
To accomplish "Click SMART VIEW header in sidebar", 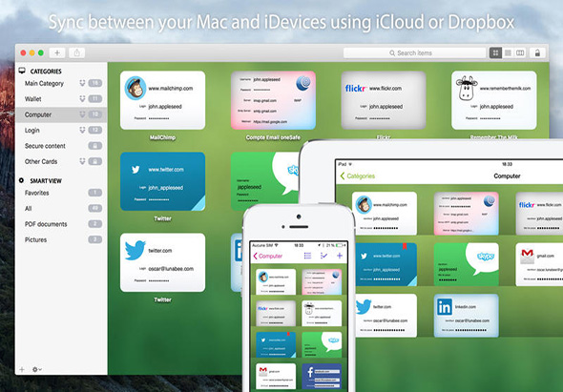I will click(x=46, y=181).
